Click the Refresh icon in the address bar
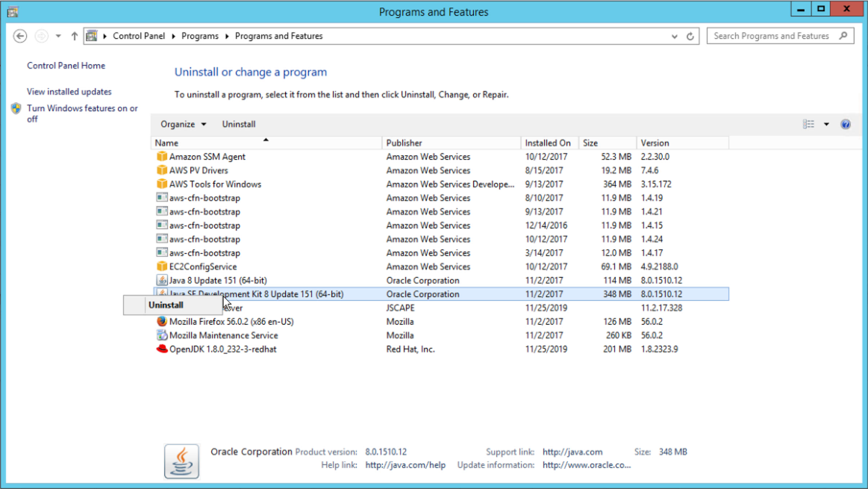This screenshot has height=489, width=868. [689, 35]
